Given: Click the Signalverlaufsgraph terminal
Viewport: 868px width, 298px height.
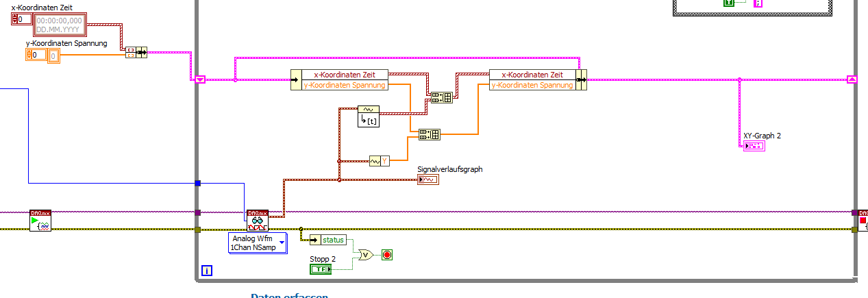Looking at the screenshot, I should click(x=428, y=179).
